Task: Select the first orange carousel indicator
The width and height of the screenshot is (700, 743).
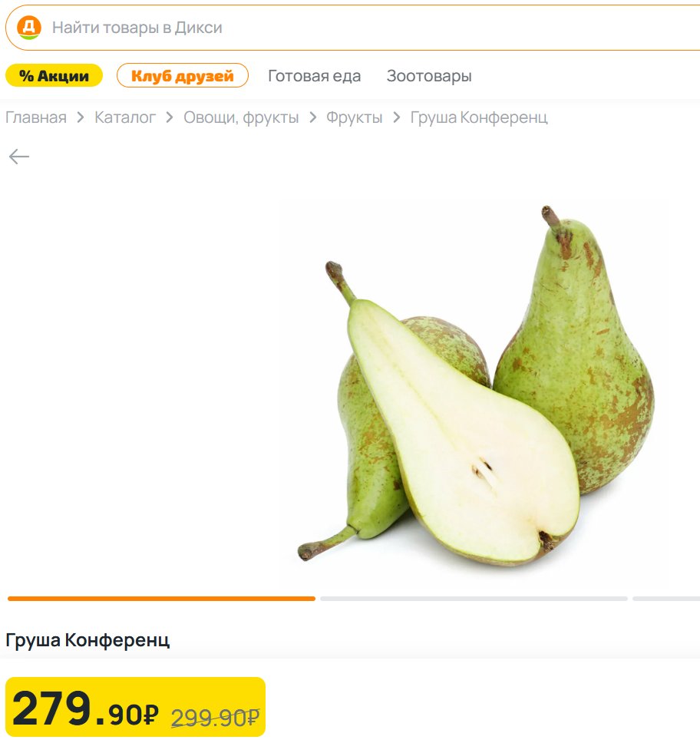Action: pyautogui.click(x=162, y=599)
